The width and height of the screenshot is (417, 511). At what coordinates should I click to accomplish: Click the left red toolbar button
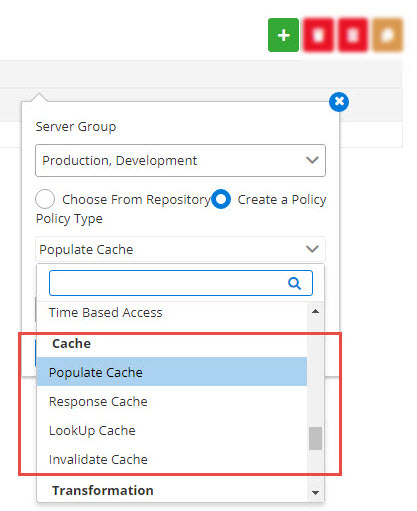click(x=318, y=35)
